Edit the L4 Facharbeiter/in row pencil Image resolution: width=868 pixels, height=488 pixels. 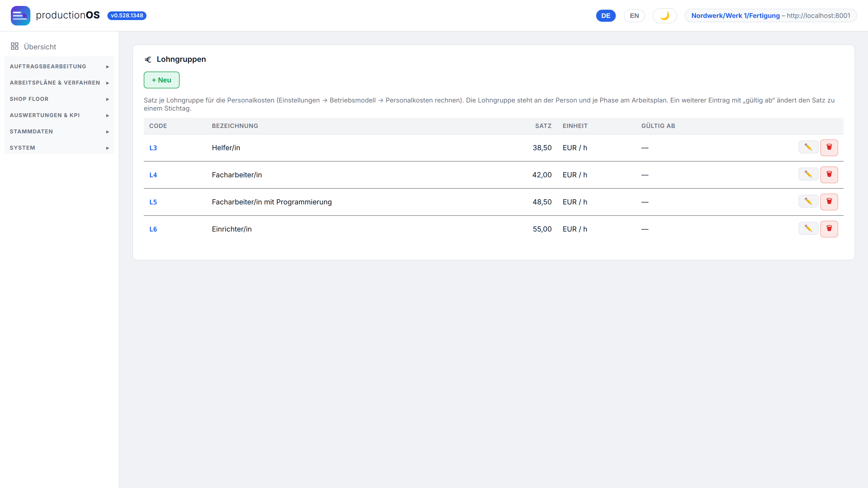pos(808,174)
